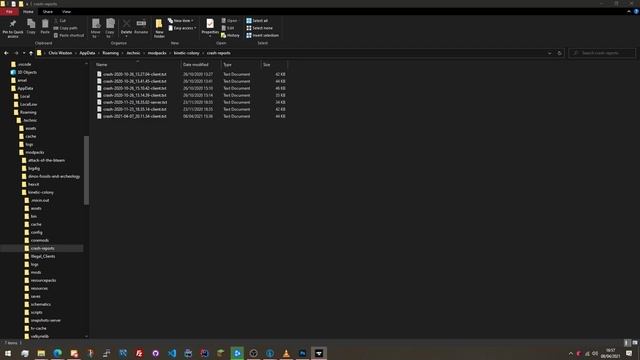The height and width of the screenshot is (360, 640).
Task: Sort by the Size column header
Action: coord(274,64)
